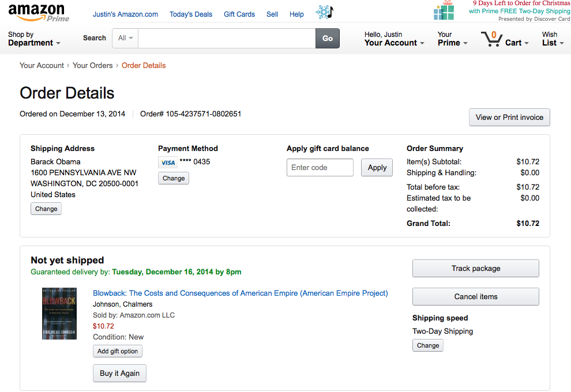Screen dimensions: 571x392
Task: Expand Your Prime dropdown
Action: (452, 39)
